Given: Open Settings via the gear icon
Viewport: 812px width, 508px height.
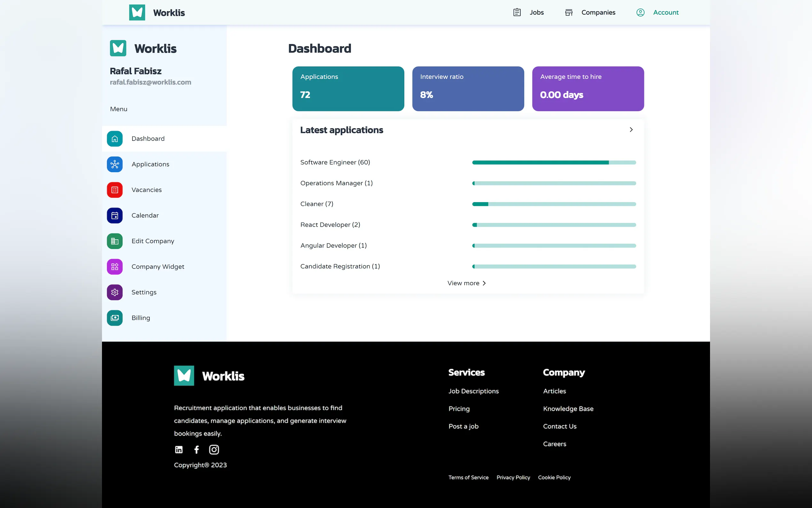Looking at the screenshot, I should 114,292.
